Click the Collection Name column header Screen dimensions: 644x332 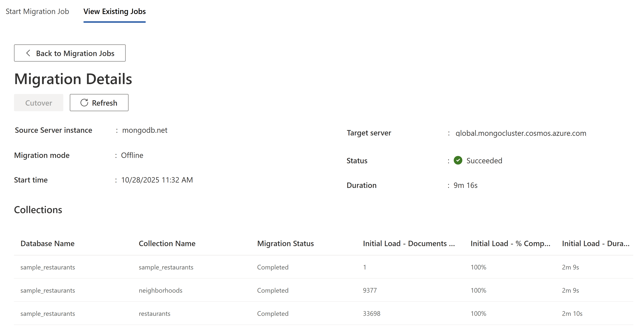coord(167,243)
